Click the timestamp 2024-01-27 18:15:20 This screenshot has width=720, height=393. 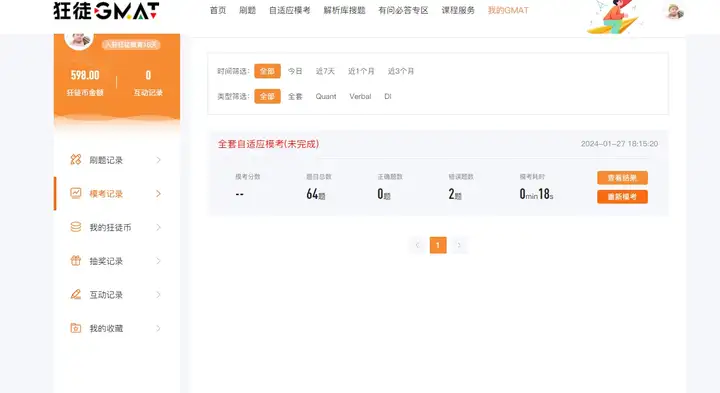click(x=619, y=144)
